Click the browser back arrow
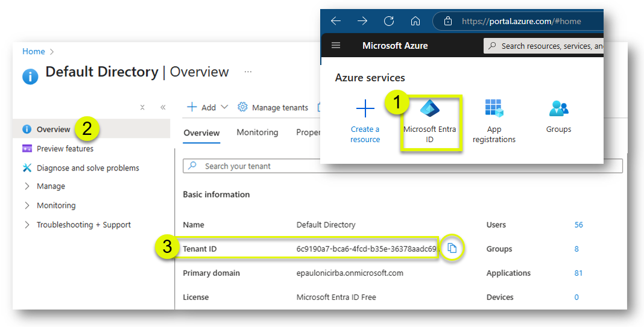644x327 pixels. click(336, 21)
